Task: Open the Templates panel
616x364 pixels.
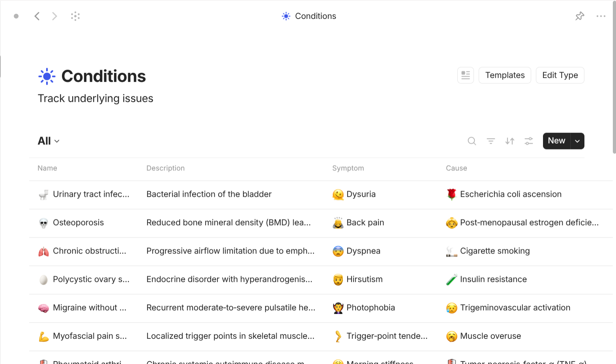Action: pos(505,75)
